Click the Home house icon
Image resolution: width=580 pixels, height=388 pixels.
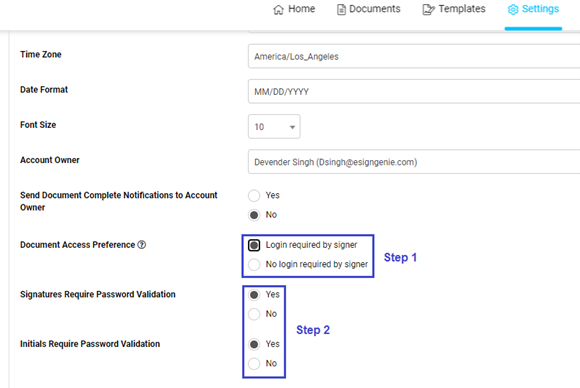(278, 9)
